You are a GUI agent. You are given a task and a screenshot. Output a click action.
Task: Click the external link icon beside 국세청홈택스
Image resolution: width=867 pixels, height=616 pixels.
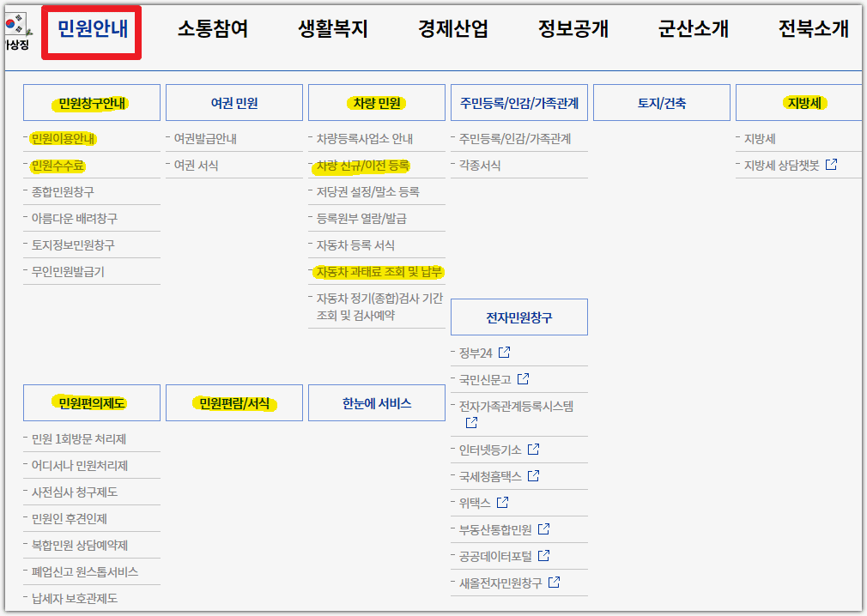[534, 475]
